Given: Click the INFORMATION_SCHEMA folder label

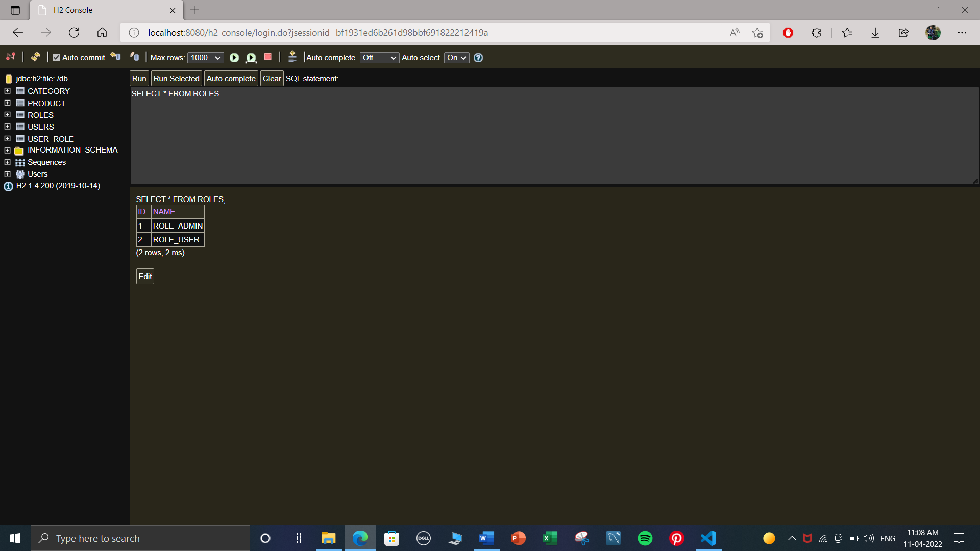Looking at the screenshot, I should click(x=72, y=150).
